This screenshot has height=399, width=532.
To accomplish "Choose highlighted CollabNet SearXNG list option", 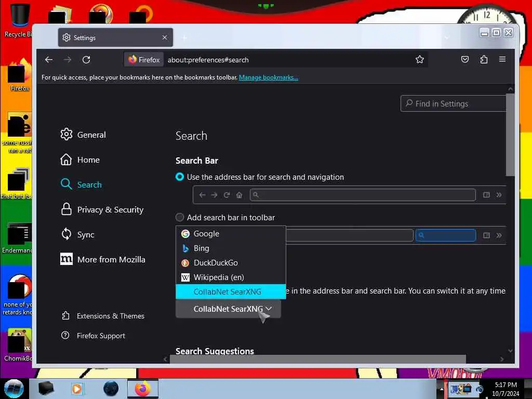I will [231, 292].
